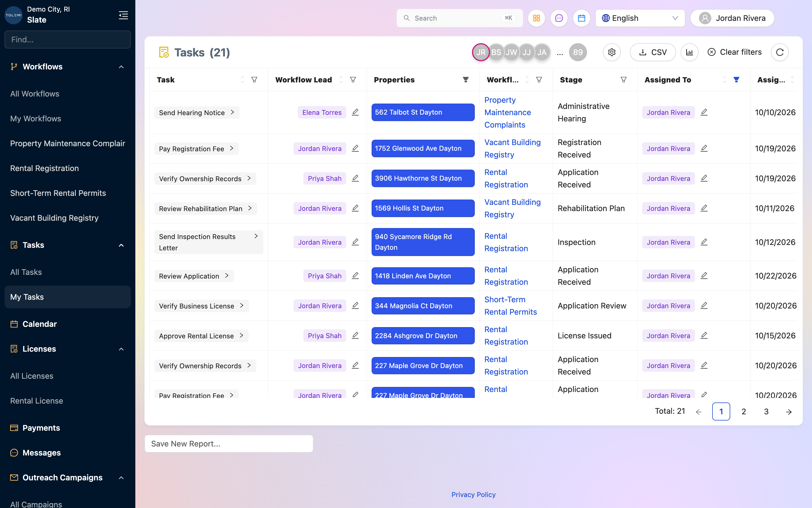Edit workflow lead on 3906 Hawthorne St row
Screen dimensions: 812x508
pyautogui.click(x=355, y=178)
